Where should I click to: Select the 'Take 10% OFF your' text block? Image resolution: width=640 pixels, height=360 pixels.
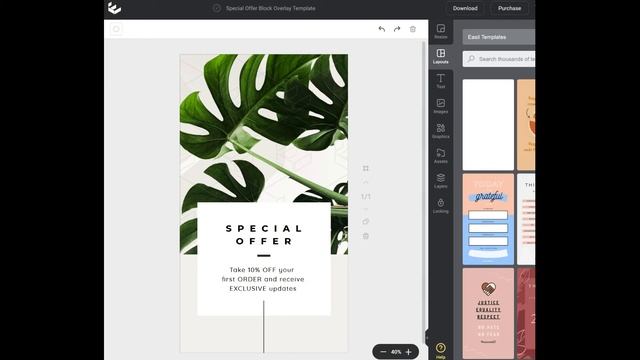[263, 279]
